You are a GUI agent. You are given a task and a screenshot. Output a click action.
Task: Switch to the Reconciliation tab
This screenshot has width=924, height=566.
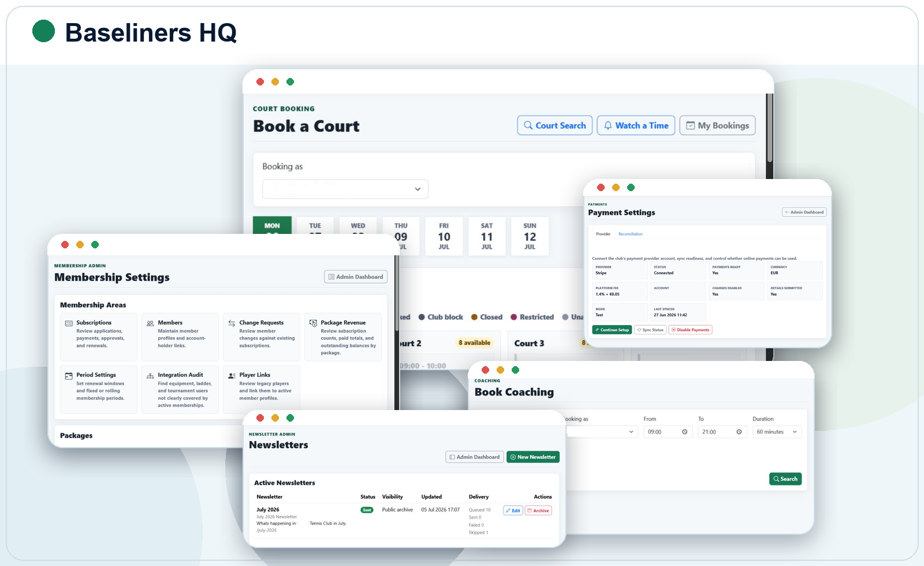tap(630, 234)
